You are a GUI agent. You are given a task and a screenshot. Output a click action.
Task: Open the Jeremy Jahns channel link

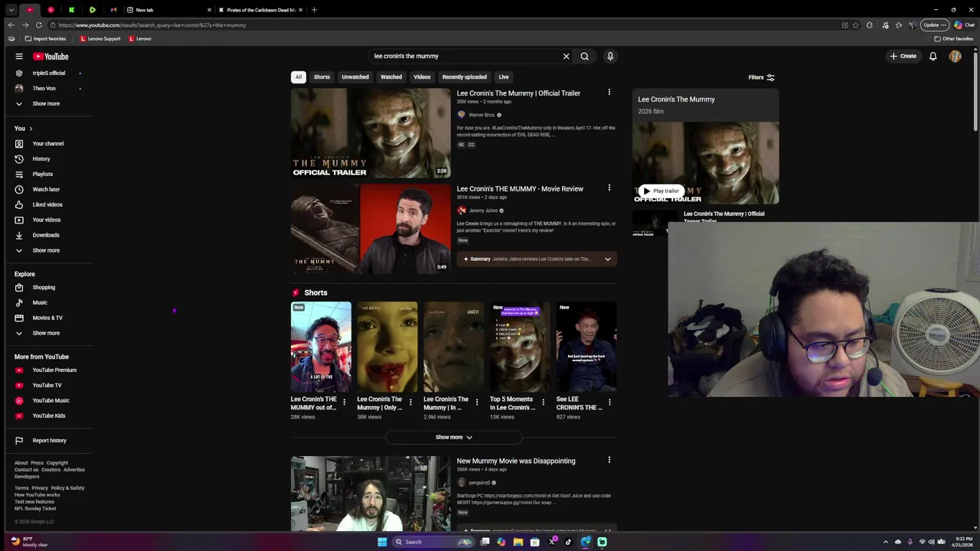click(483, 210)
